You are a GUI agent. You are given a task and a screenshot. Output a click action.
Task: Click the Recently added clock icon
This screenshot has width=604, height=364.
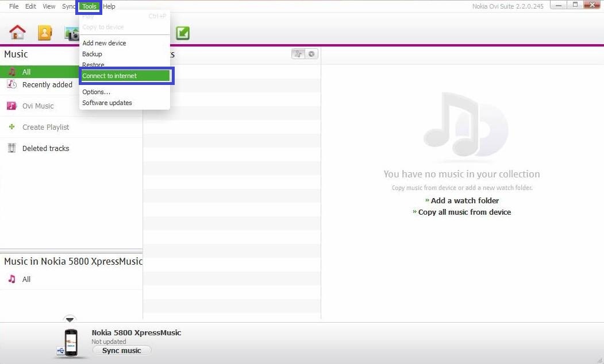point(12,84)
